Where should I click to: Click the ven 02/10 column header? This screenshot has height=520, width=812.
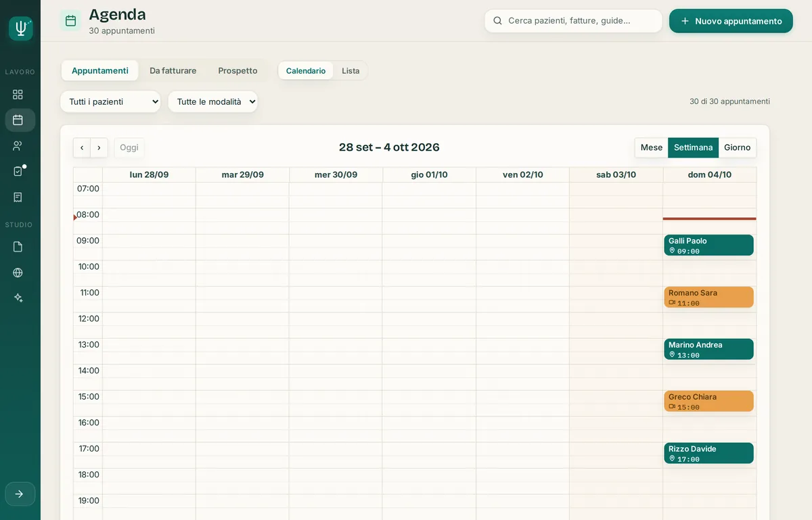tap(523, 174)
